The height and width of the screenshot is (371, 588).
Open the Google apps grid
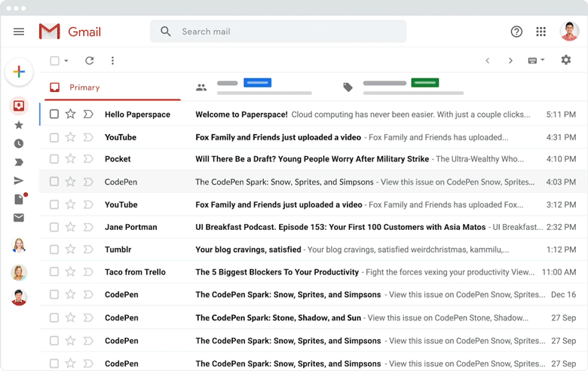(541, 32)
